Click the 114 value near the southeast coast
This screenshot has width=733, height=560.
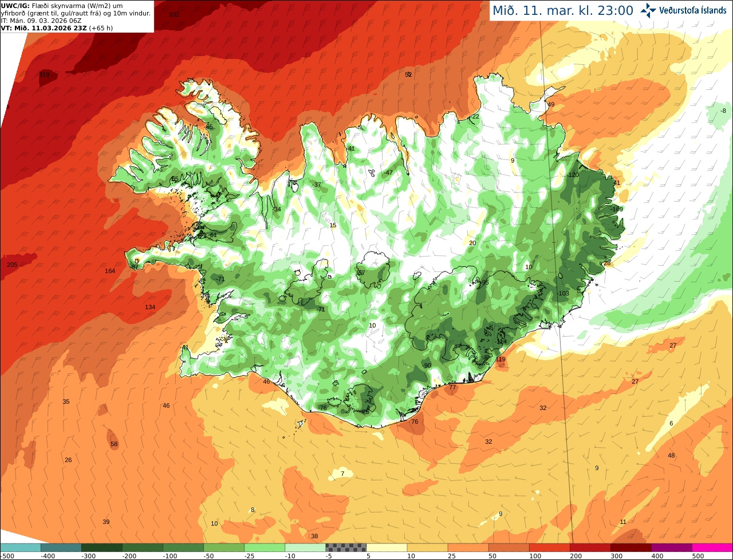(502, 342)
